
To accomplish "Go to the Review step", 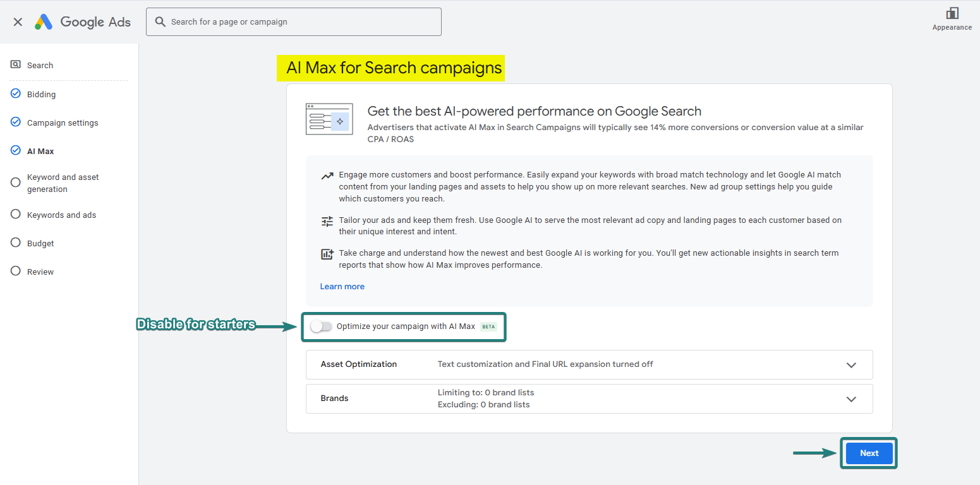I will (x=40, y=272).
